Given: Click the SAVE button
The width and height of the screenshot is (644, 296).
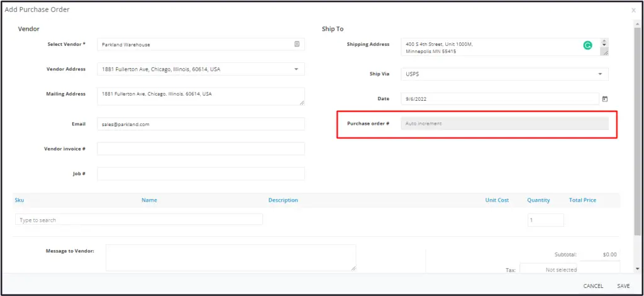Looking at the screenshot, I should [623, 286].
